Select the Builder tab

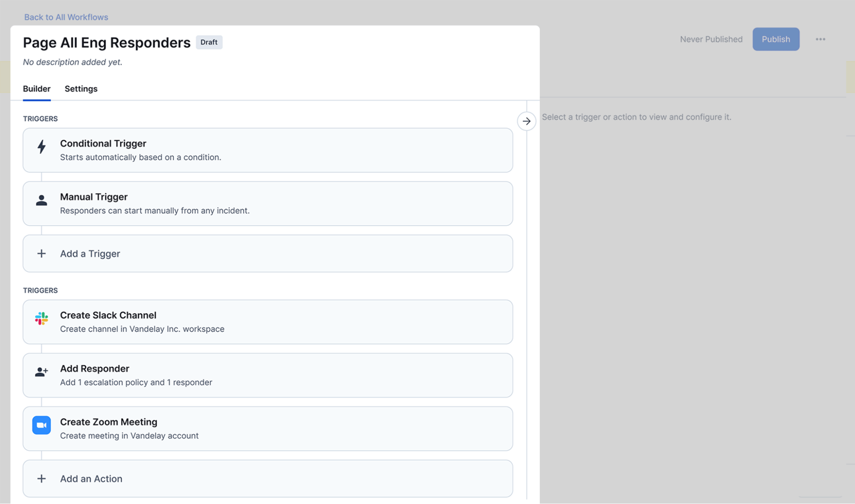[37, 89]
